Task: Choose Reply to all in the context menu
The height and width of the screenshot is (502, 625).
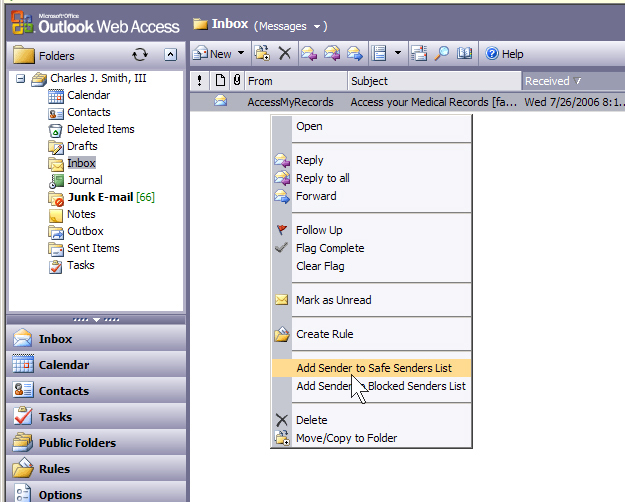Action: click(x=371, y=178)
